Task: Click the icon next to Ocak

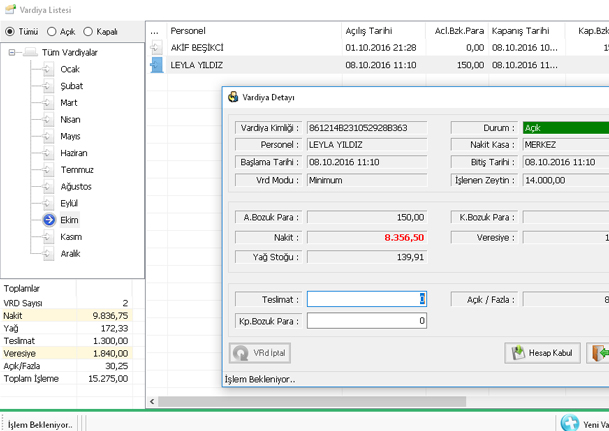Action: tap(47, 69)
